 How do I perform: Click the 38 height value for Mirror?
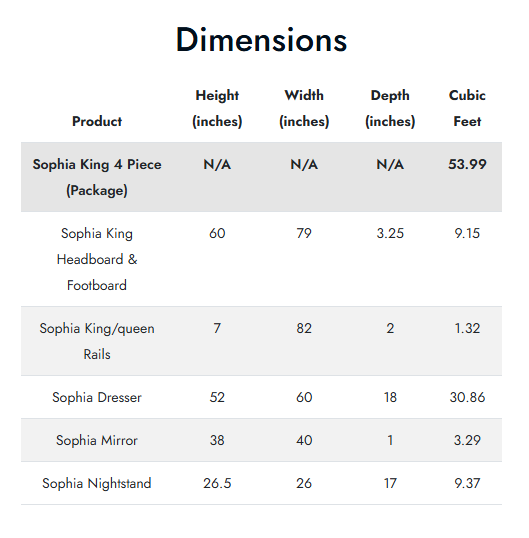click(x=217, y=440)
